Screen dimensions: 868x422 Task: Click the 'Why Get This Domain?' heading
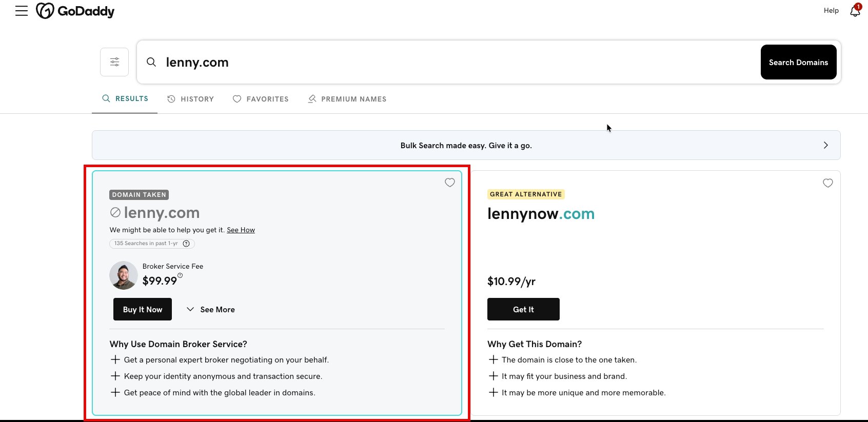tap(535, 344)
